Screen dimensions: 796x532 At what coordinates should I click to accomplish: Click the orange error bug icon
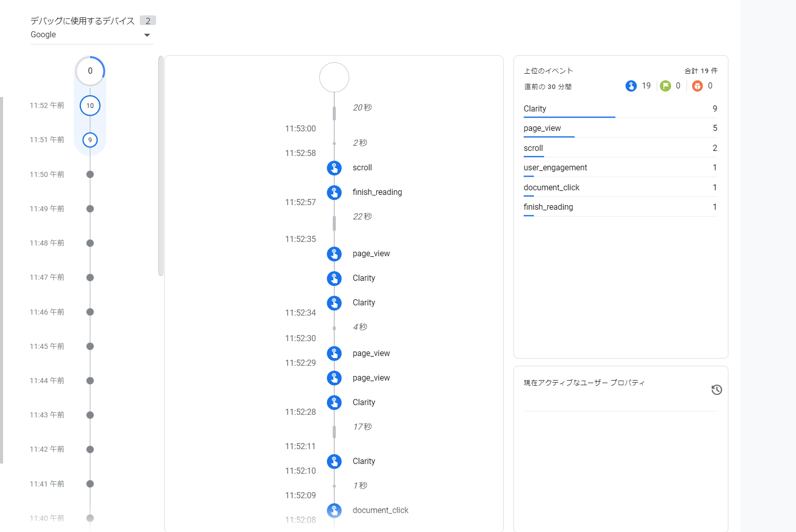[697, 86]
